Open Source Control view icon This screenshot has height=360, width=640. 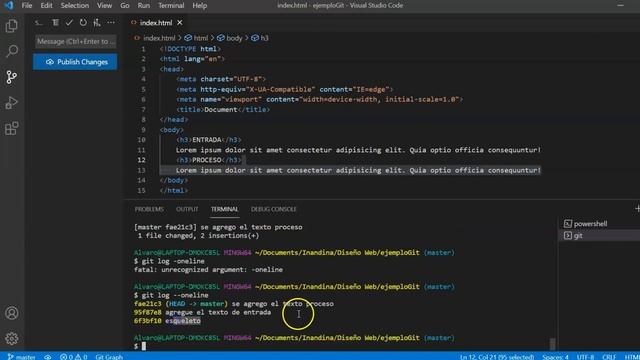[x=11, y=77]
